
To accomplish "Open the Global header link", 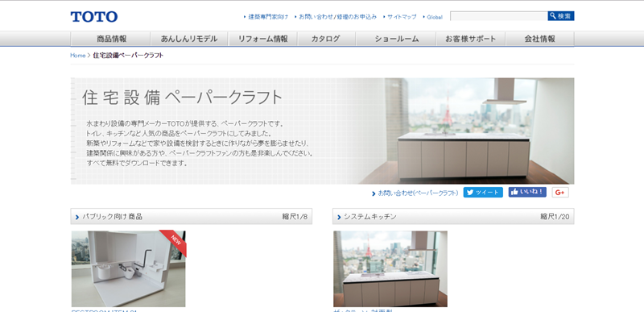I will 435,17.
